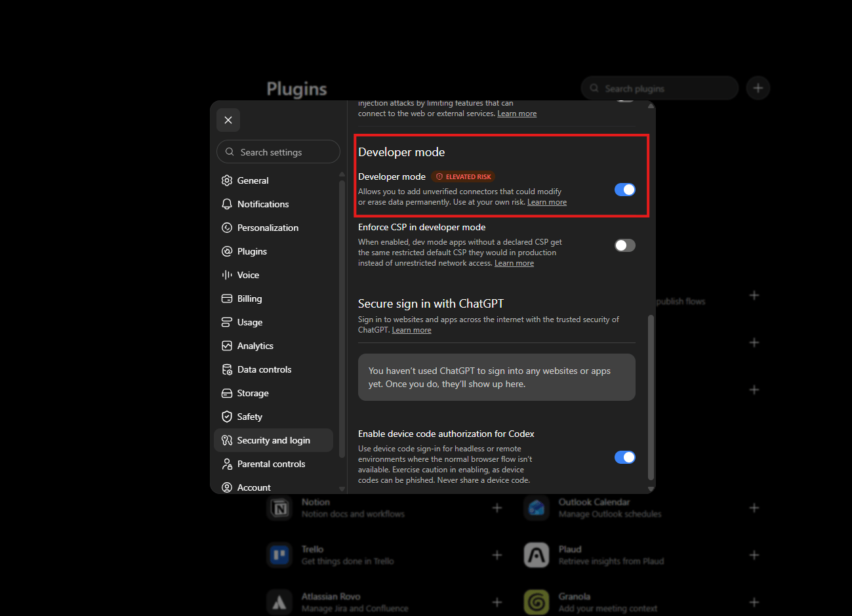Click the sidebar scroll-down arrow

(x=342, y=489)
